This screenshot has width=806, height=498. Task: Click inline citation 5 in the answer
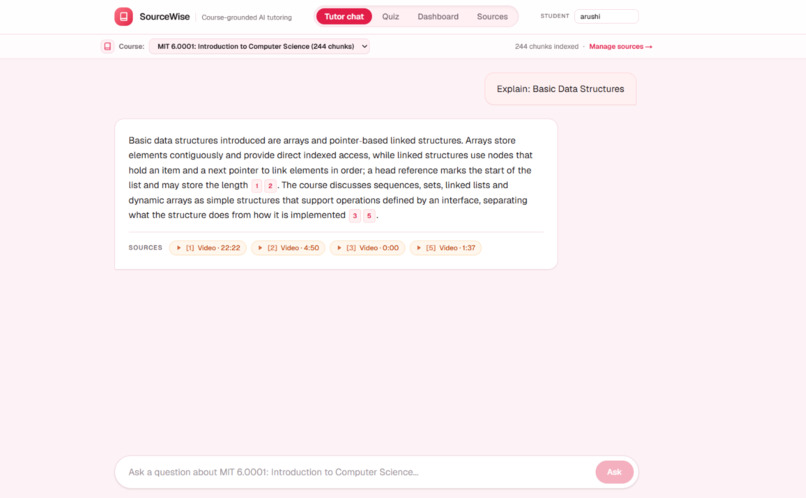[369, 215]
